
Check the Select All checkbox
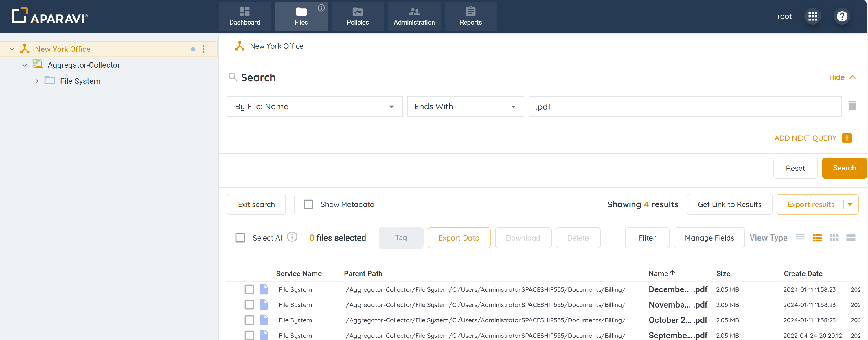tap(240, 238)
